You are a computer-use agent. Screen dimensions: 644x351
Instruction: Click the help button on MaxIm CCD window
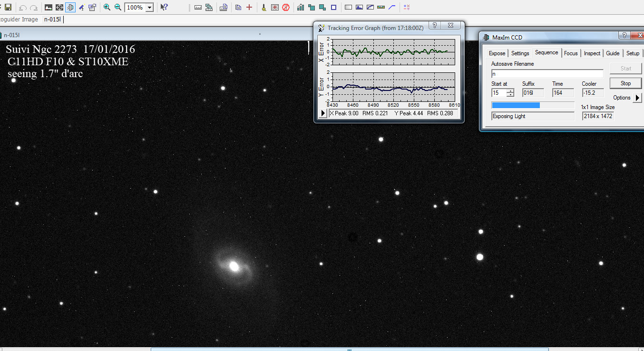[x=624, y=36]
